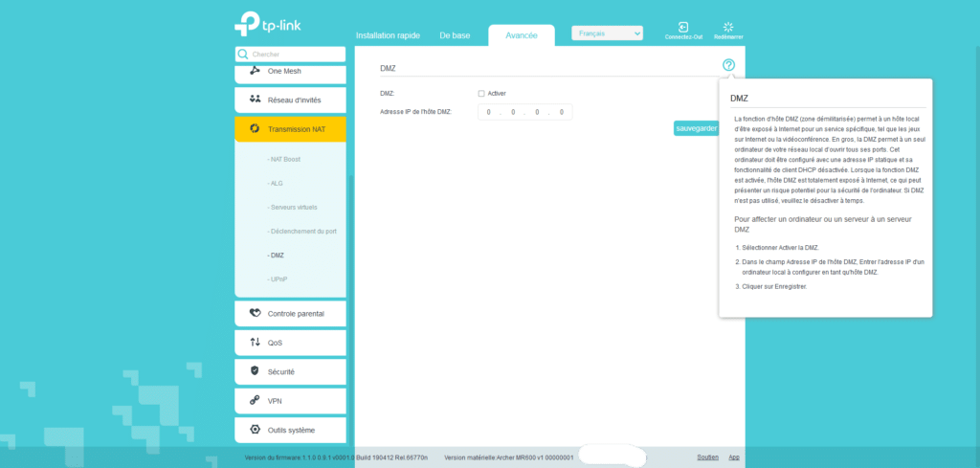The width and height of the screenshot is (980, 468).
Task: Switch to the Installation rapide tab
Action: tap(388, 35)
